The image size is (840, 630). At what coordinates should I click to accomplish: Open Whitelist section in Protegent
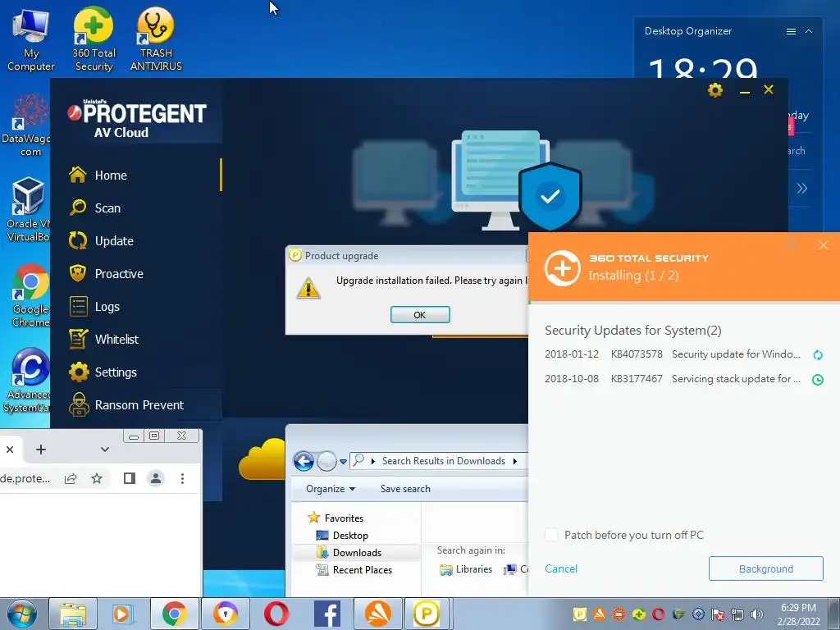coord(116,339)
